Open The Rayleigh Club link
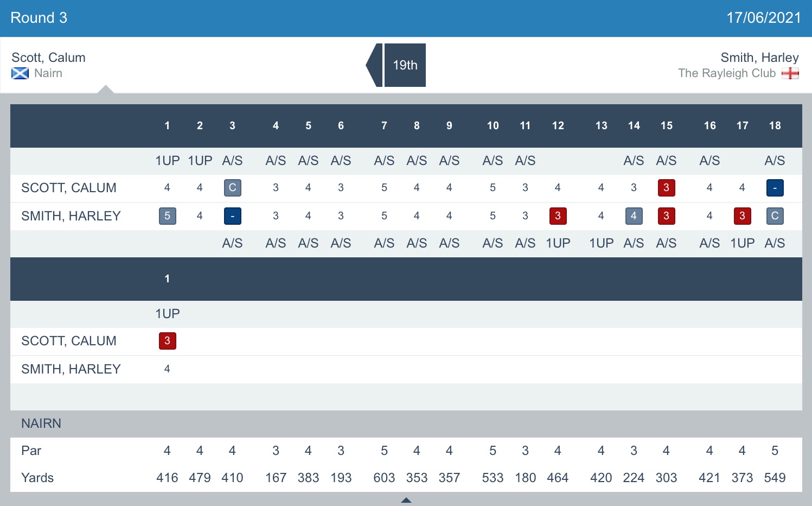 click(x=726, y=73)
